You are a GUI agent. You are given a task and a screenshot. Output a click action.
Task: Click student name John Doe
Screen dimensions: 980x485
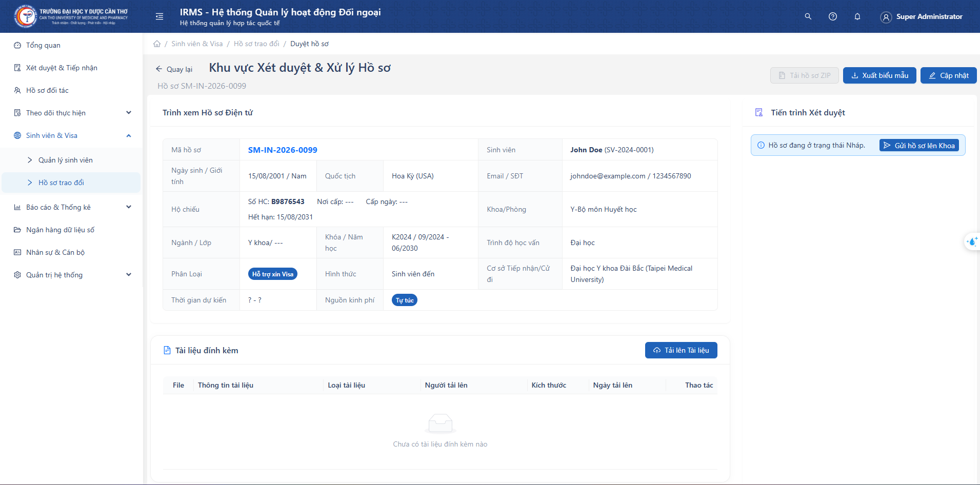[586, 150]
